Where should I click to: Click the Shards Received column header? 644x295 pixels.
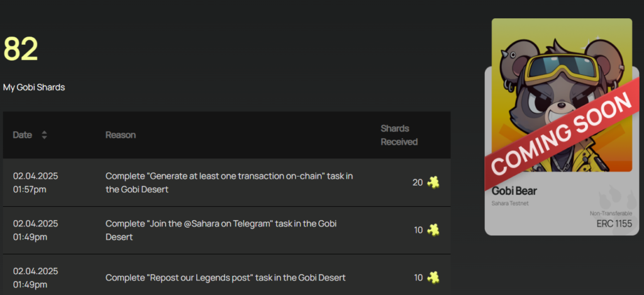point(399,135)
